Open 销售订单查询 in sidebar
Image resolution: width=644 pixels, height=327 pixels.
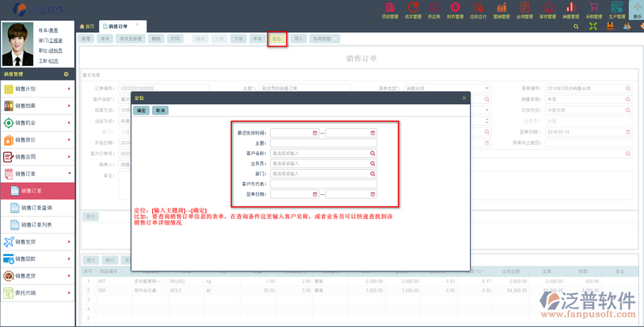pos(38,208)
